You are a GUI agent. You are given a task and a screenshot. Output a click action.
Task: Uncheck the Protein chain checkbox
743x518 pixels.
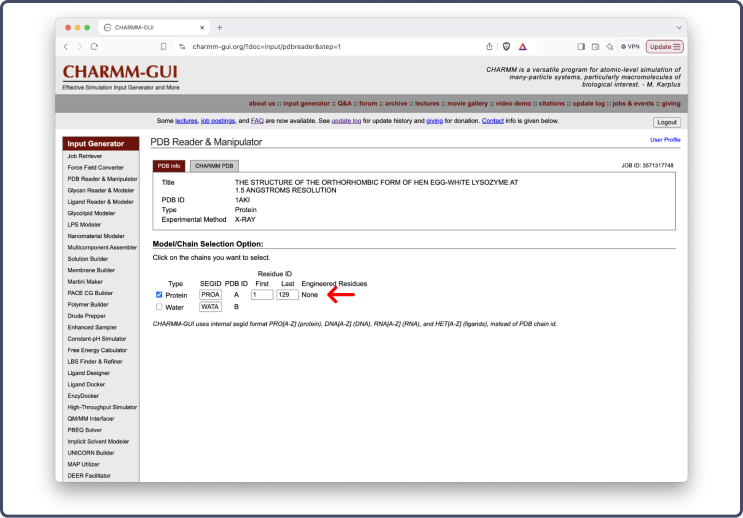pyautogui.click(x=159, y=295)
